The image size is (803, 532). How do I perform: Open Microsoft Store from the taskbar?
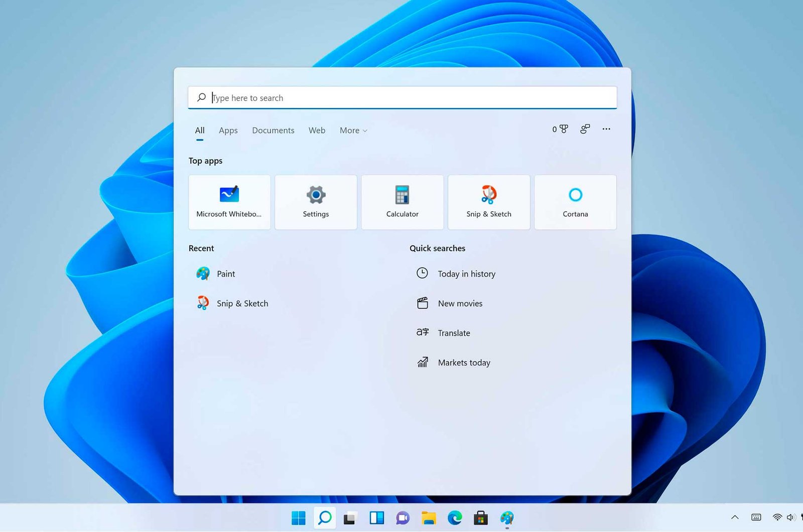pyautogui.click(x=481, y=517)
